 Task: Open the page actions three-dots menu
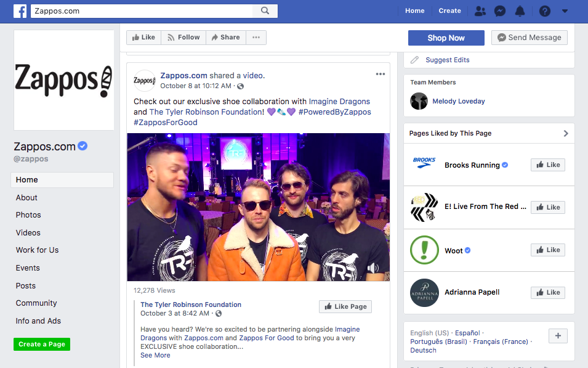click(x=256, y=38)
